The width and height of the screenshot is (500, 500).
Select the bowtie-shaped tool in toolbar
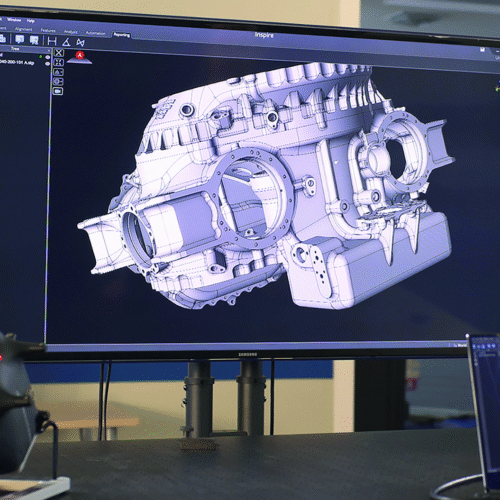tap(80, 42)
